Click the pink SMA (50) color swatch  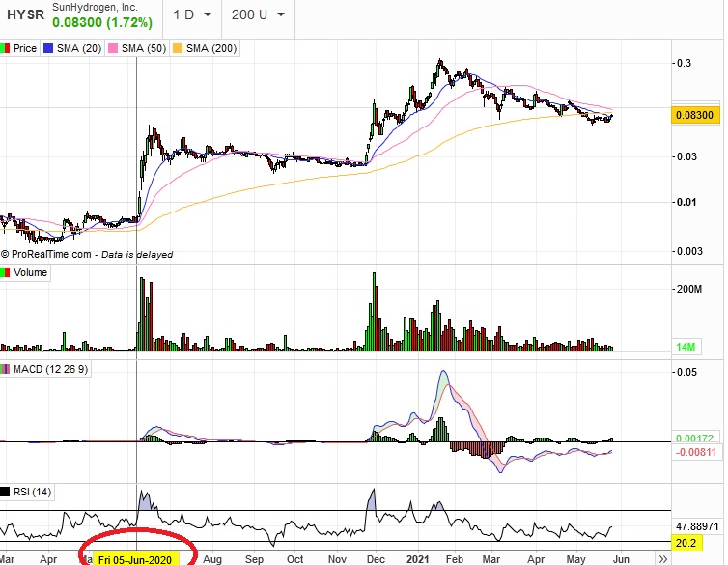coord(113,48)
